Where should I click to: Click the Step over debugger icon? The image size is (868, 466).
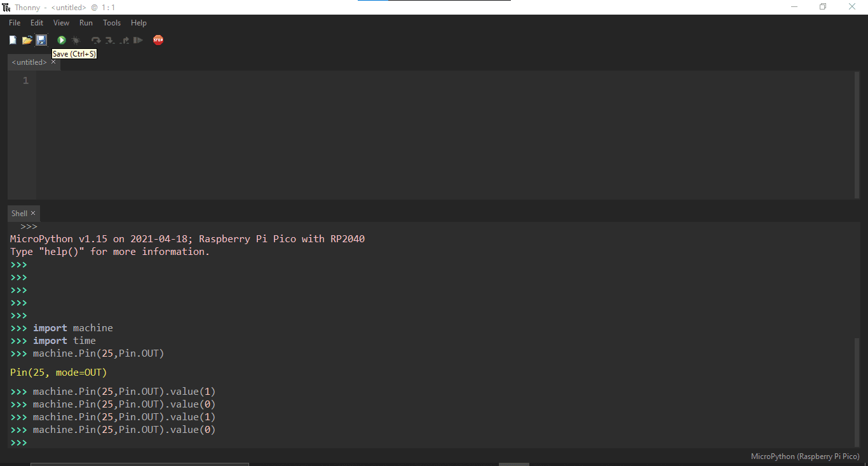click(96, 40)
